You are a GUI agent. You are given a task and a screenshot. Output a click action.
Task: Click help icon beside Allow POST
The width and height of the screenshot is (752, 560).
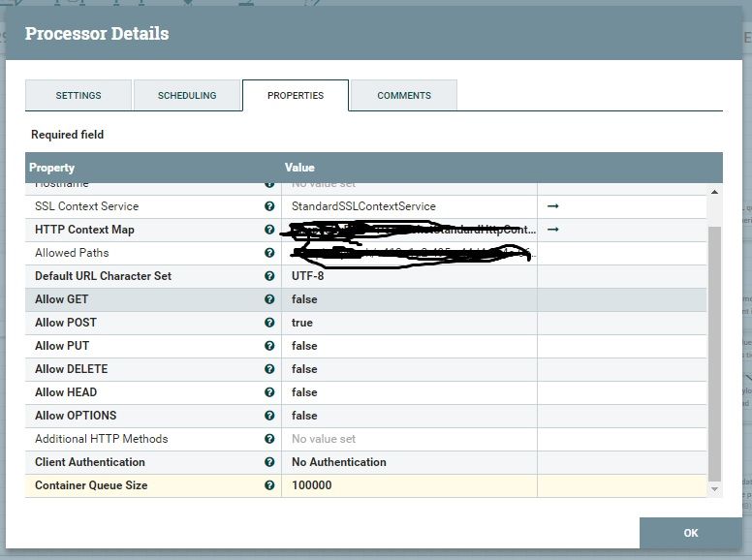pos(269,323)
